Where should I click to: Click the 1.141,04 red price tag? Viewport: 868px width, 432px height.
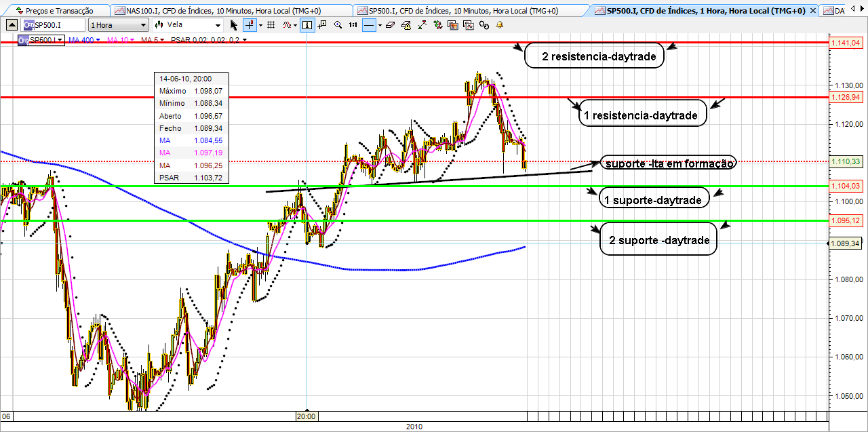tap(846, 43)
